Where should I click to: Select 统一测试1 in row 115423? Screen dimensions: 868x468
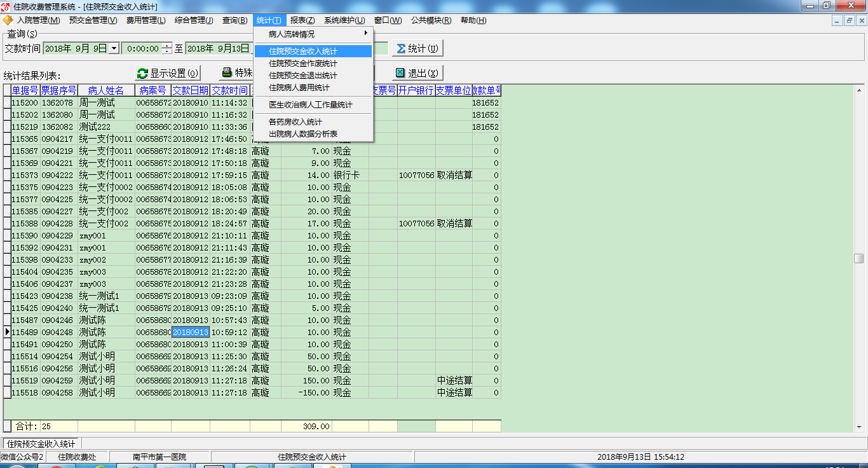pos(106,296)
